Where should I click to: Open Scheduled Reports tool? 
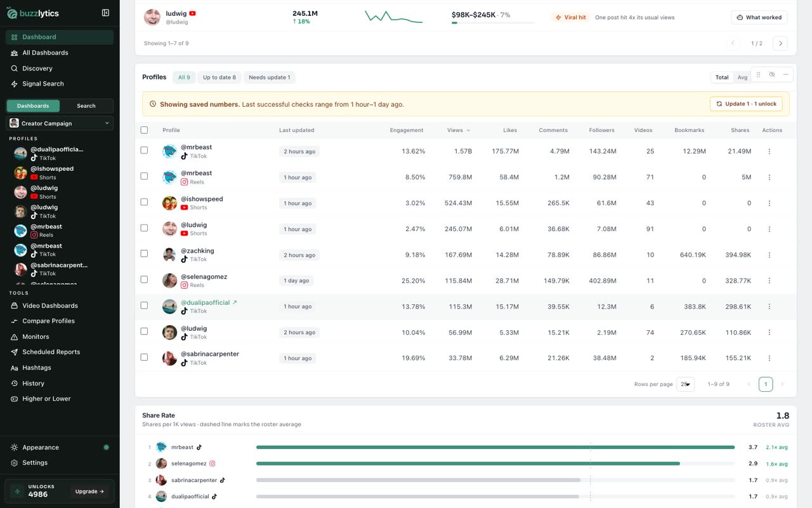60,352
